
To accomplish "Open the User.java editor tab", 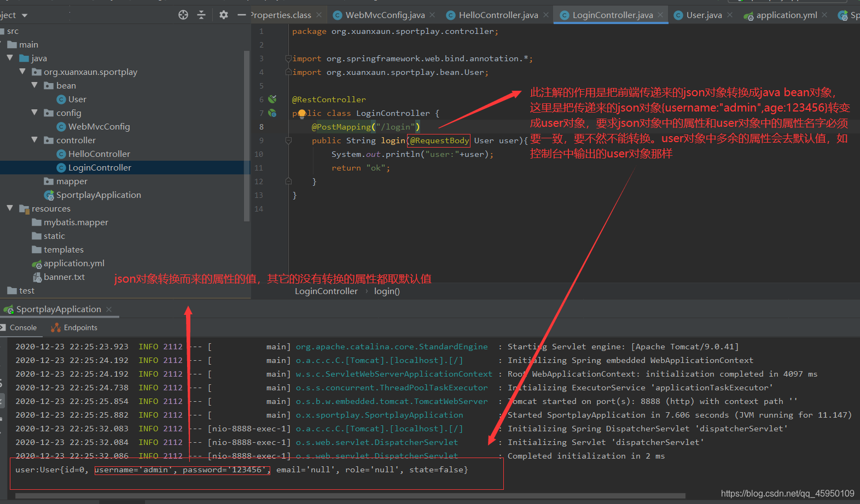I will [x=704, y=15].
